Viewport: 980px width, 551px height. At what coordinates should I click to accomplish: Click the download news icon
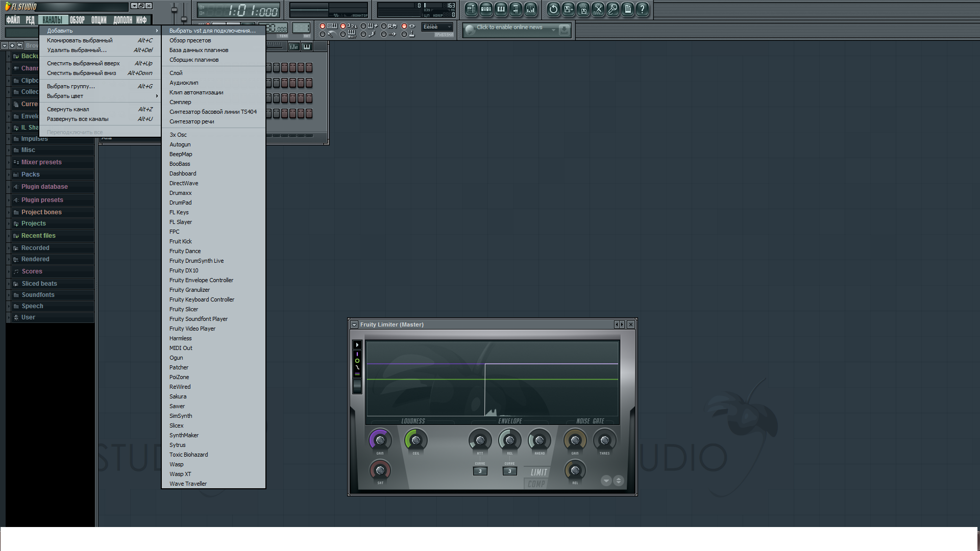click(564, 30)
